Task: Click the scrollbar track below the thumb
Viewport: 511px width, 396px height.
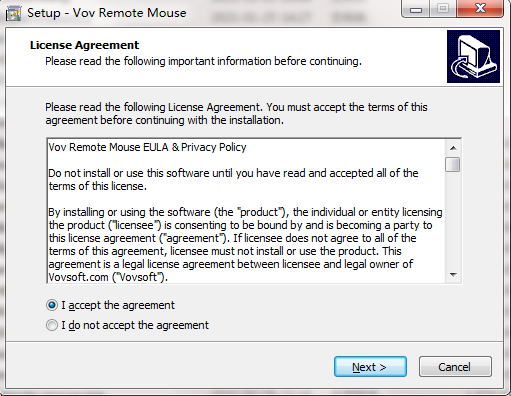Action: [x=453, y=220]
